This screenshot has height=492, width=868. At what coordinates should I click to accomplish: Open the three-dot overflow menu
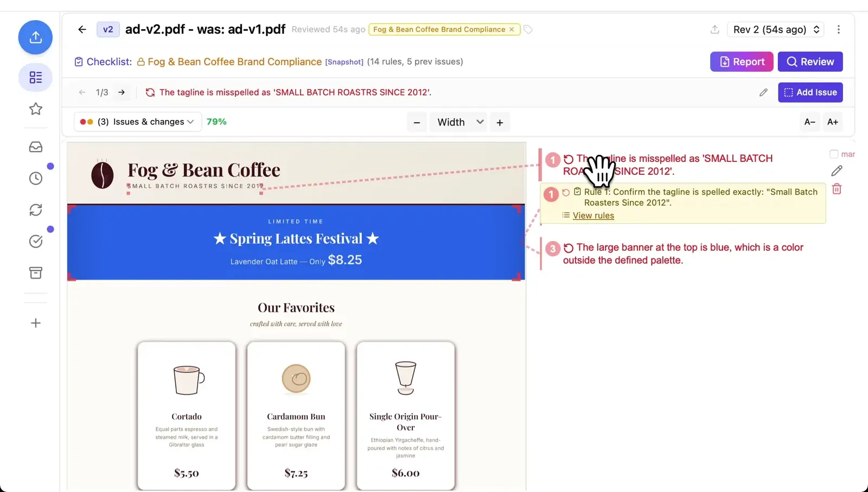839,29
